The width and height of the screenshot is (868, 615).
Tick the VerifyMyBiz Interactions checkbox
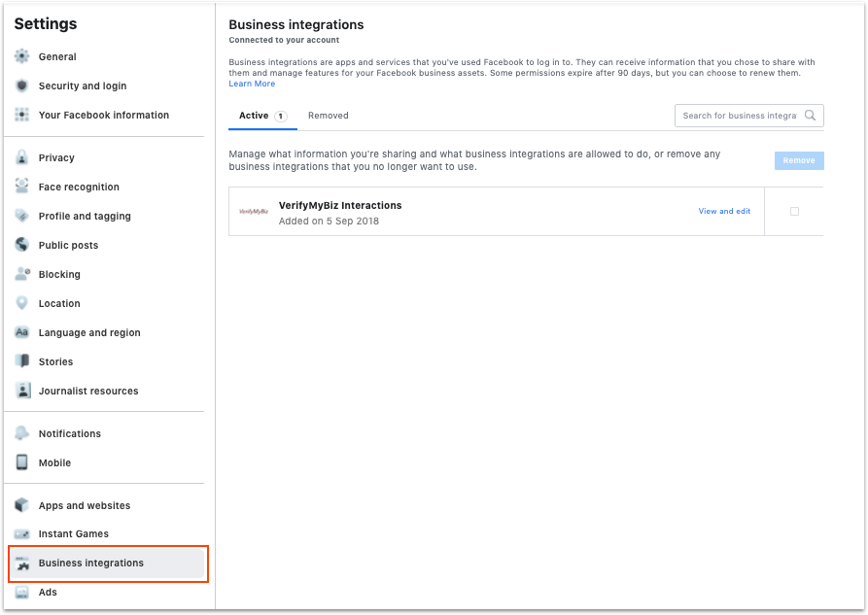794,211
